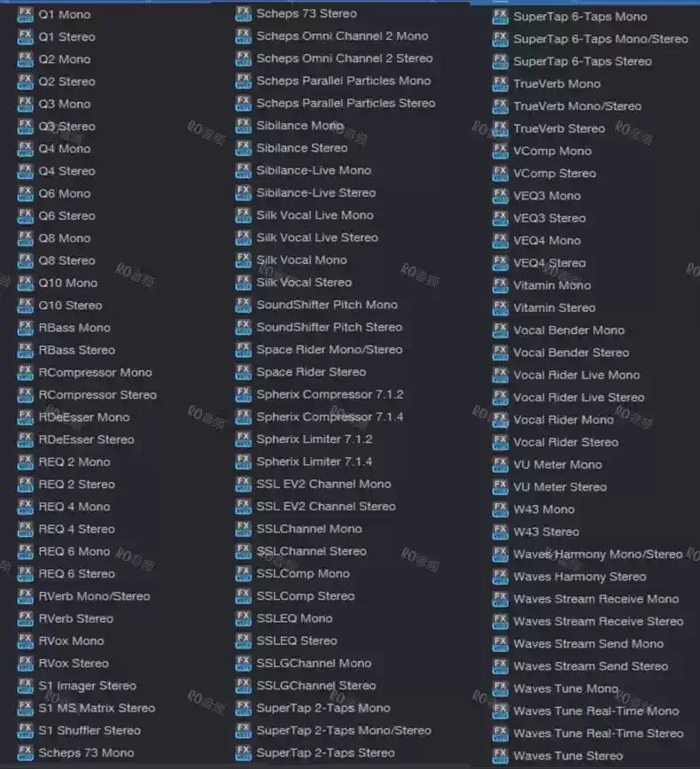
Task: Click the FX icon next to Silk Vocal Mono
Action: pyautogui.click(x=244, y=260)
